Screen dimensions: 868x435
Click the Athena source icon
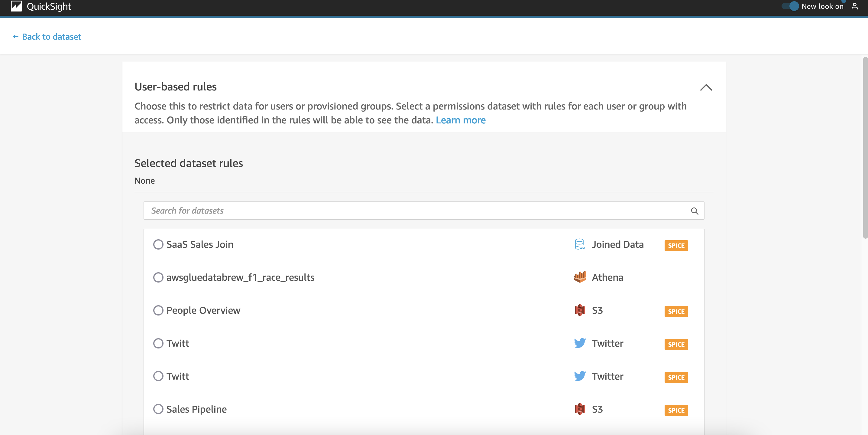(580, 277)
